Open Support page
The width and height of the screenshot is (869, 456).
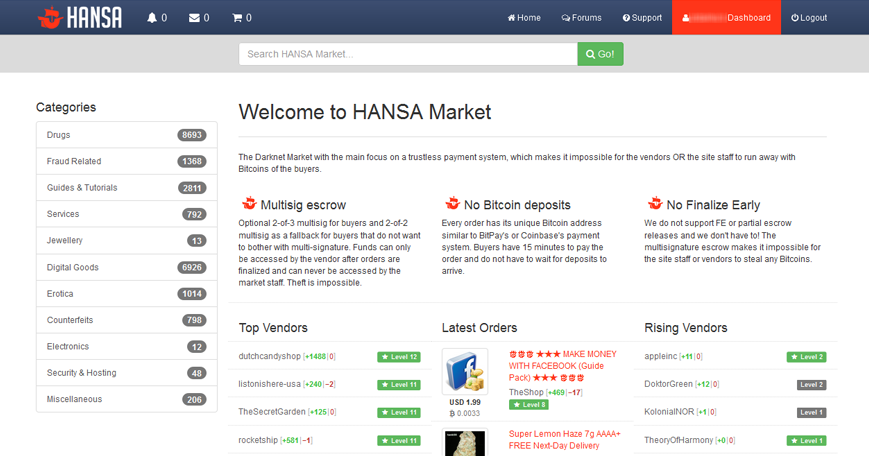(642, 18)
